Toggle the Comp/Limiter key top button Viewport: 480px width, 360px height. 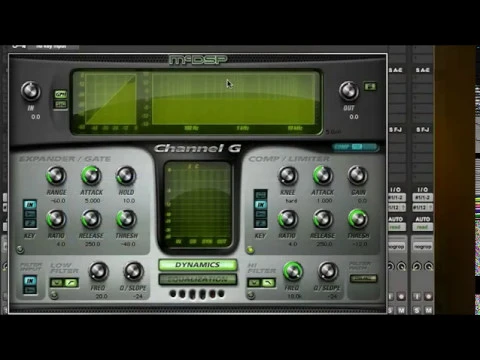click(261, 195)
